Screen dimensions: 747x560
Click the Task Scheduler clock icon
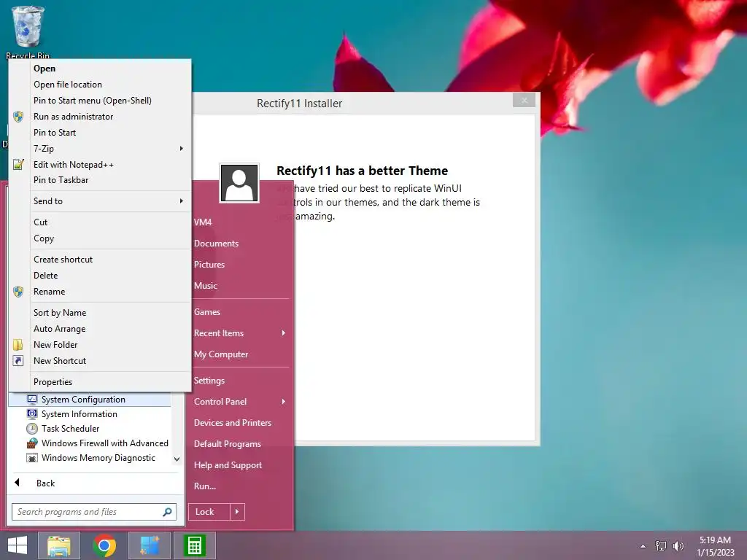[x=32, y=429]
